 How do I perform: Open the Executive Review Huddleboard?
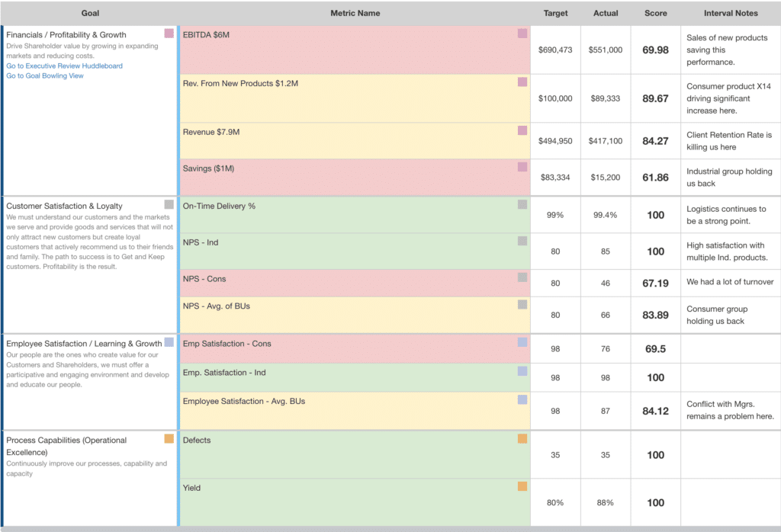(x=63, y=65)
